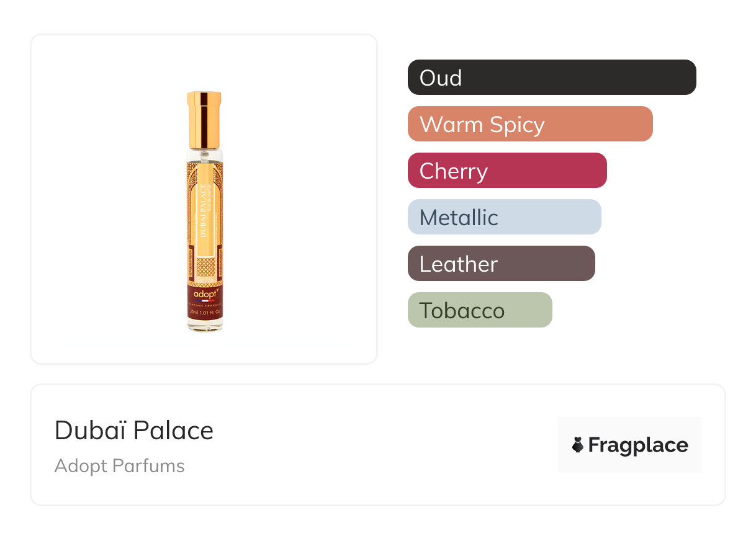The width and height of the screenshot is (756, 536).
Task: Select the Warm Spicy accord bar
Action: click(529, 124)
